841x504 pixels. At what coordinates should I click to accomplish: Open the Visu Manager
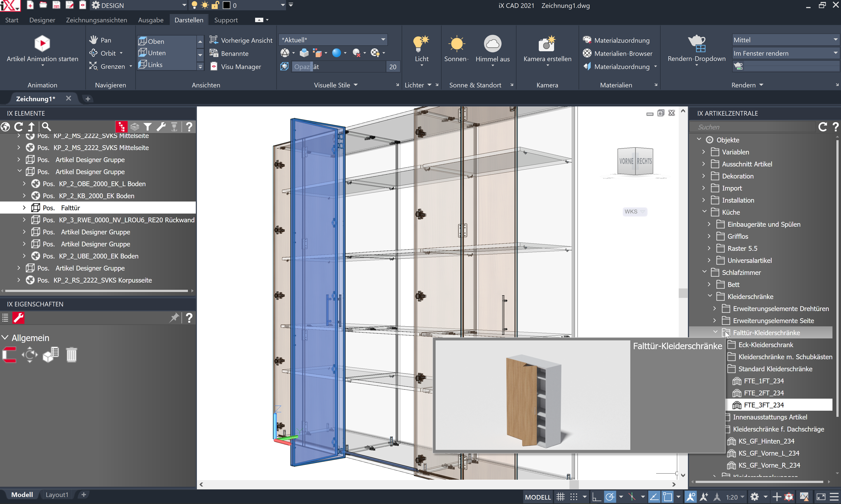coord(236,67)
